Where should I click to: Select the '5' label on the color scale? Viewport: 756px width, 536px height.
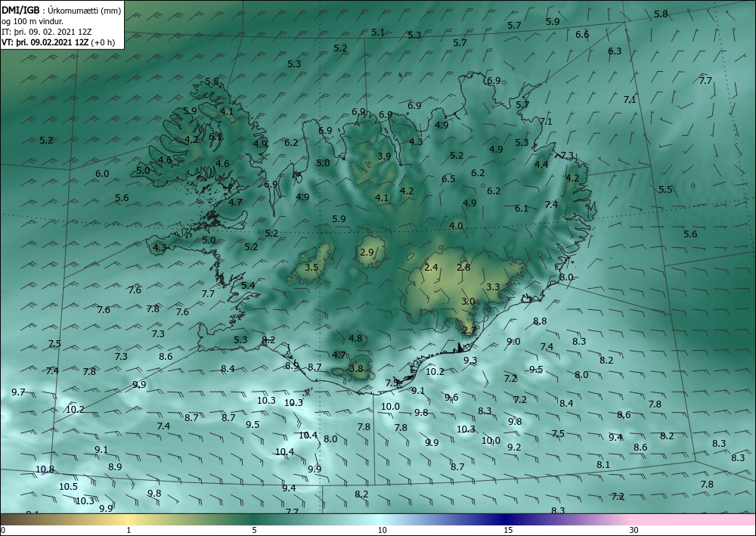coord(254,530)
